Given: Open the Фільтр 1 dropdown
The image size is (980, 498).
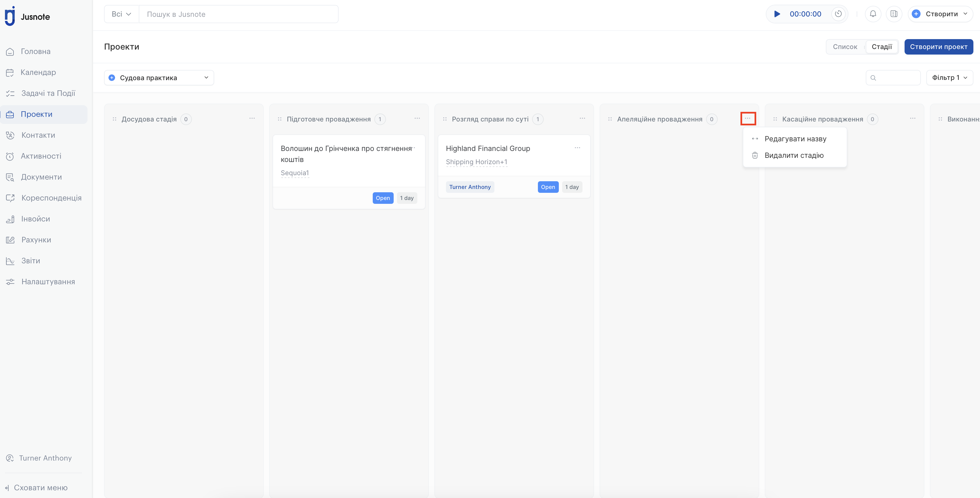Looking at the screenshot, I should coord(949,78).
